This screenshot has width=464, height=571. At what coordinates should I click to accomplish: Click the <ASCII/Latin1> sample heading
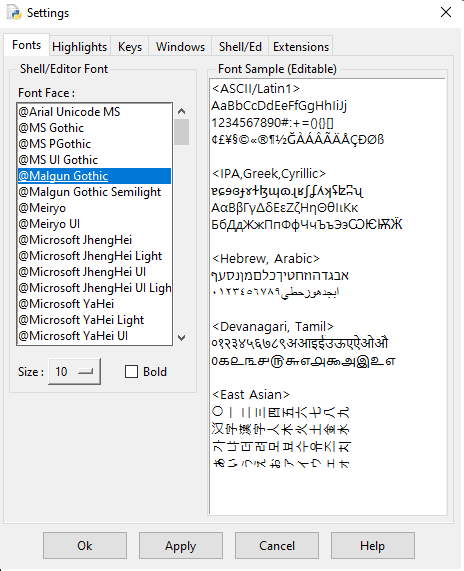[256, 88]
